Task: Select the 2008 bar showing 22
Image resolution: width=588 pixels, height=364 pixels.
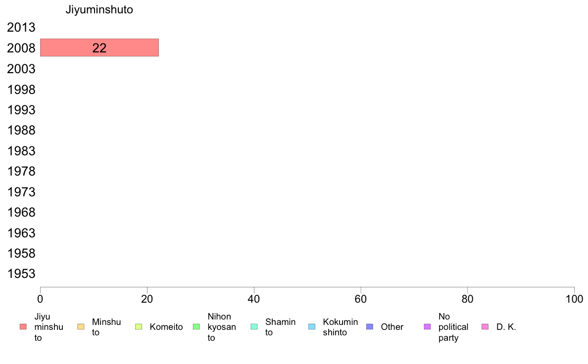Action: [99, 47]
